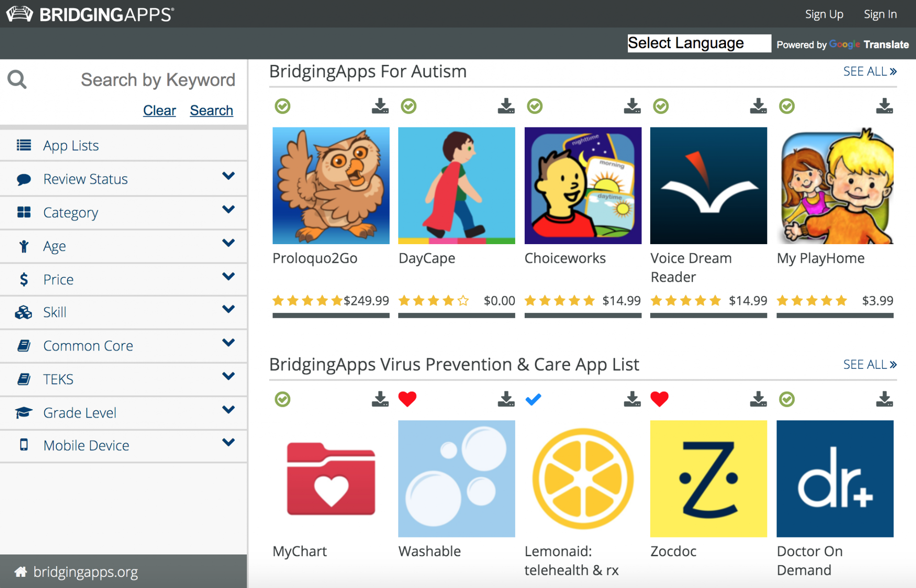The width and height of the screenshot is (916, 588).
Task: Click the BridgingApps bridge logo
Action: (20, 13)
